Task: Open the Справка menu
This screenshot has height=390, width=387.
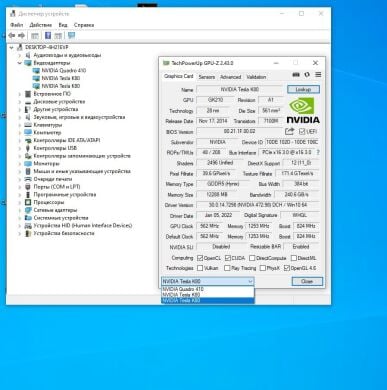Action: 84,25
